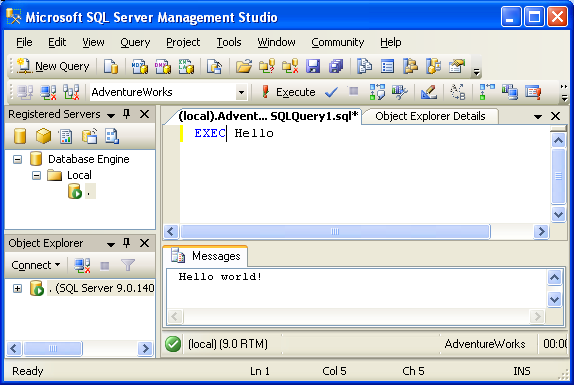This screenshot has width=574, height=385.
Task: Click the Save All icon
Action: 336,66
